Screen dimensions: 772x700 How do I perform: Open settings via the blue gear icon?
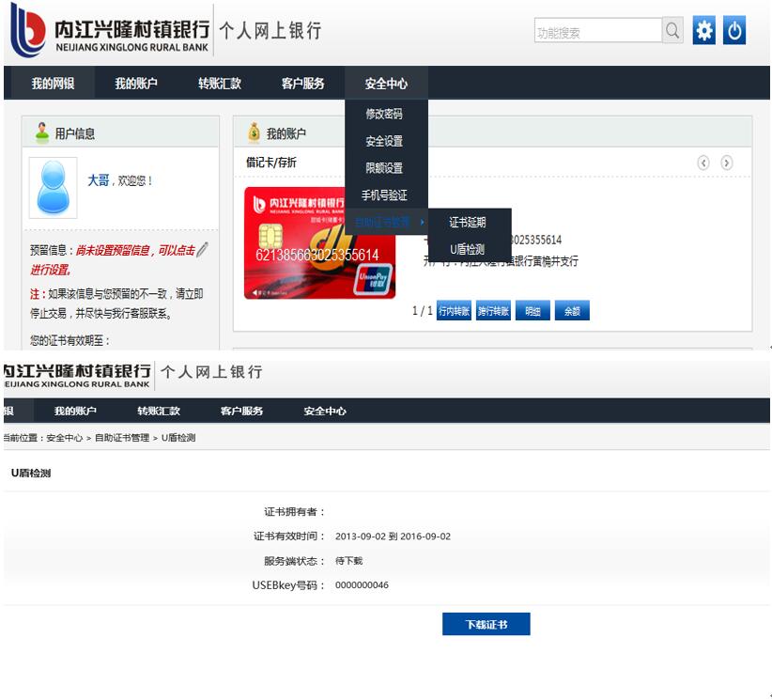click(704, 31)
